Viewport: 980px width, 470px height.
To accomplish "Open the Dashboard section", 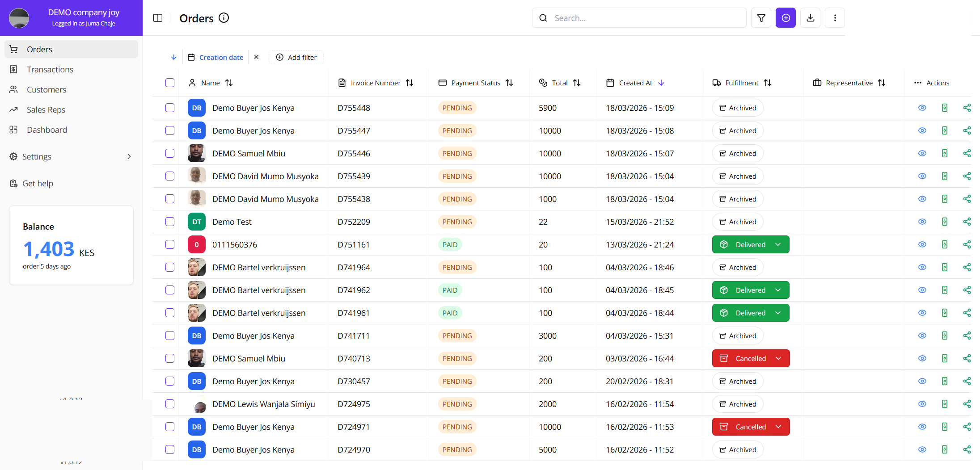I will click(47, 130).
